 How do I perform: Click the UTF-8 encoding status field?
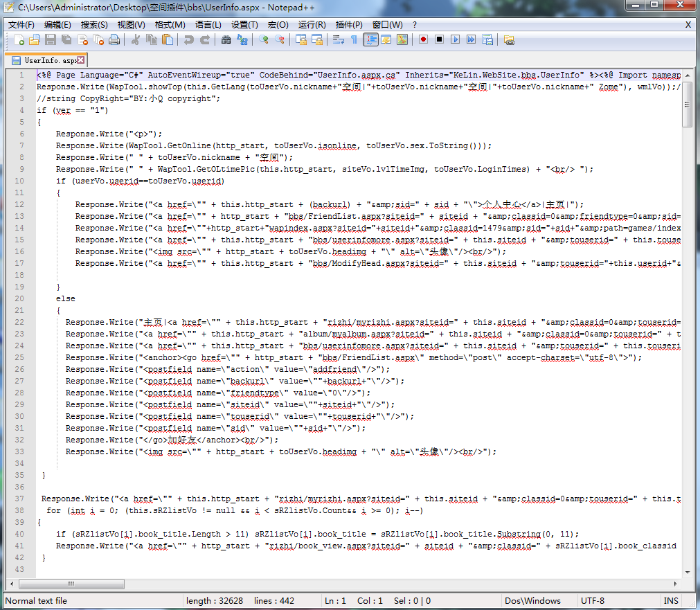[x=593, y=600]
